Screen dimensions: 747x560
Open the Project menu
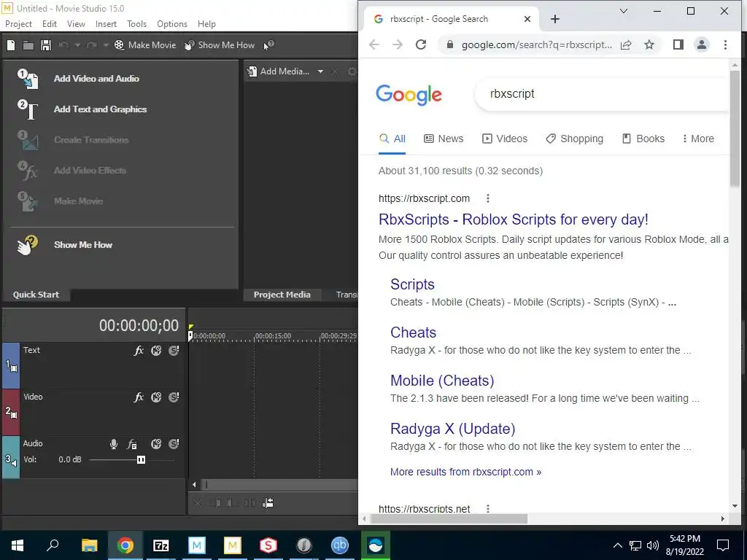coord(18,24)
